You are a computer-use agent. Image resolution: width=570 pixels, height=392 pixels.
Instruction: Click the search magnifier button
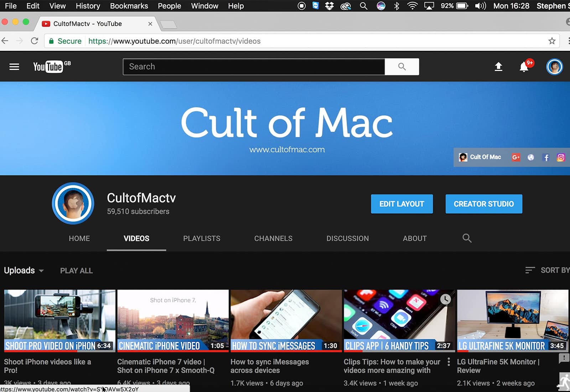pos(402,67)
